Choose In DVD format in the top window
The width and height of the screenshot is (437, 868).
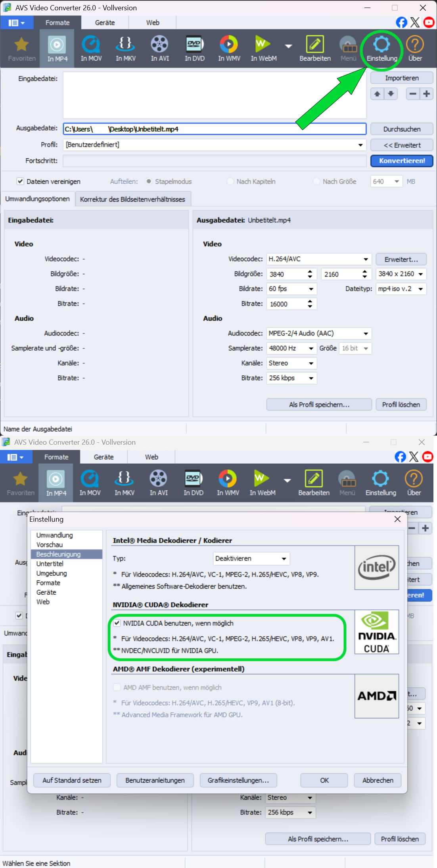coord(194,49)
